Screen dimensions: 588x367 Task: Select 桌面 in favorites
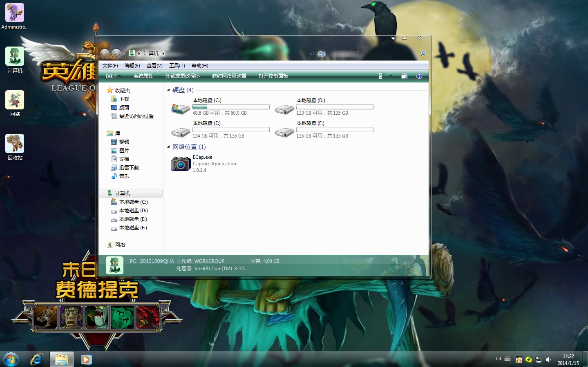pyautogui.click(x=120, y=108)
